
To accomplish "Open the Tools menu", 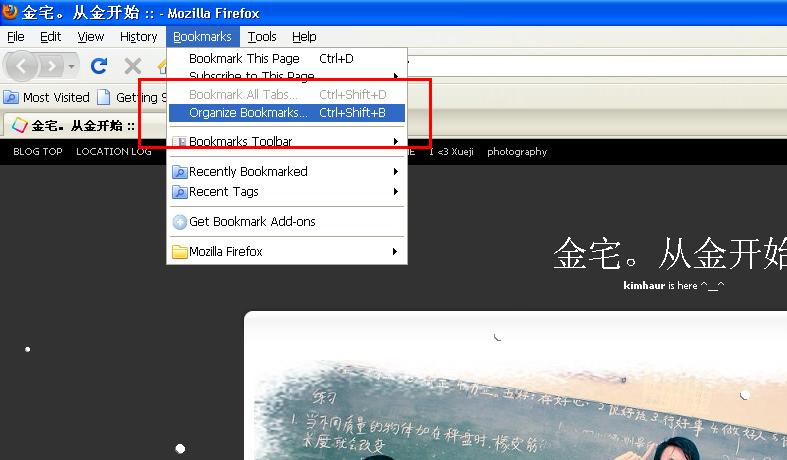I will point(262,37).
